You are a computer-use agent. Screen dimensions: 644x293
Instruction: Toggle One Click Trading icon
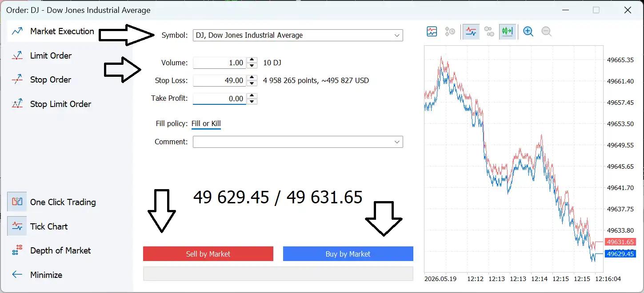pos(17,202)
